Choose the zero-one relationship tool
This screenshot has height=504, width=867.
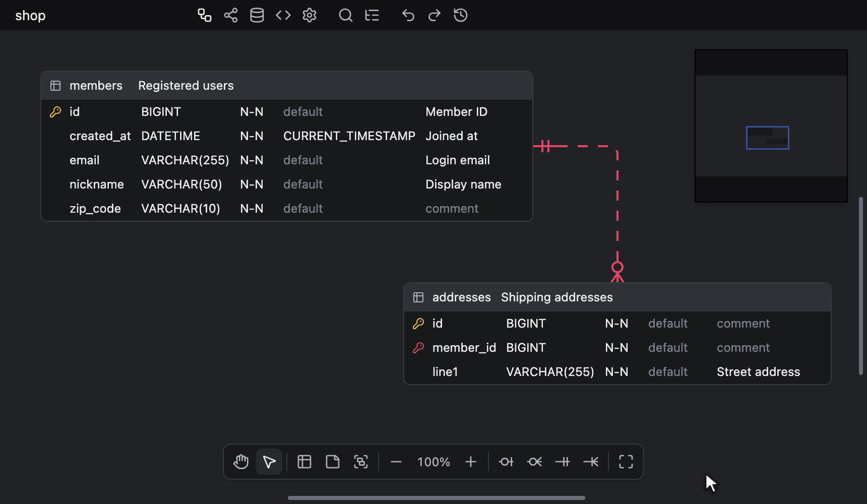pyautogui.click(x=506, y=462)
